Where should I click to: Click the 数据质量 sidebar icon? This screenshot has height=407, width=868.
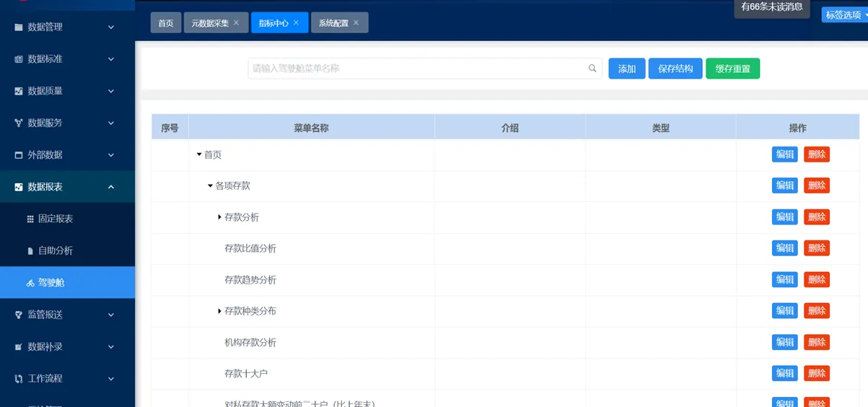19,91
